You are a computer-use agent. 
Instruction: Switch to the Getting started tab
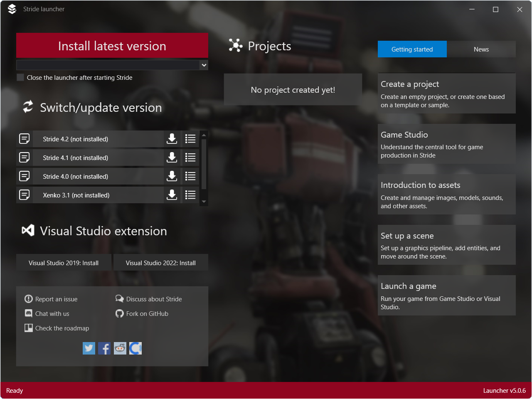(x=412, y=49)
